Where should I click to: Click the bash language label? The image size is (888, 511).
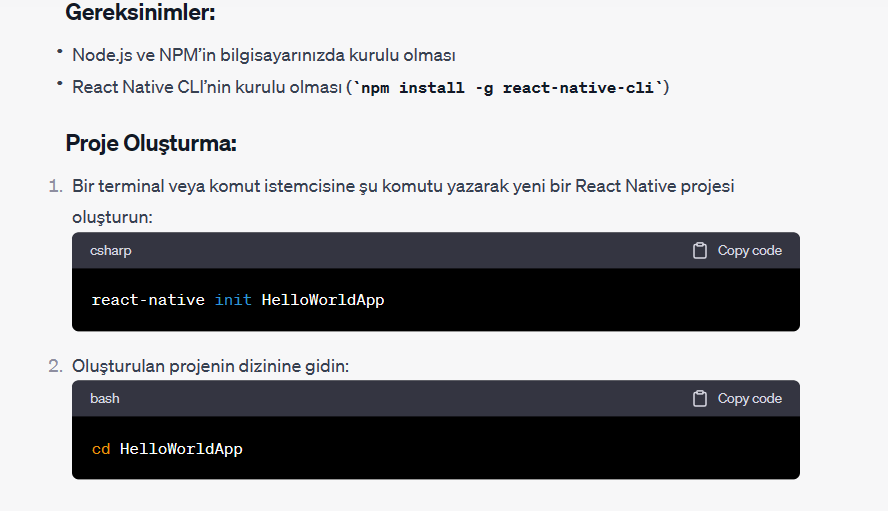click(105, 398)
